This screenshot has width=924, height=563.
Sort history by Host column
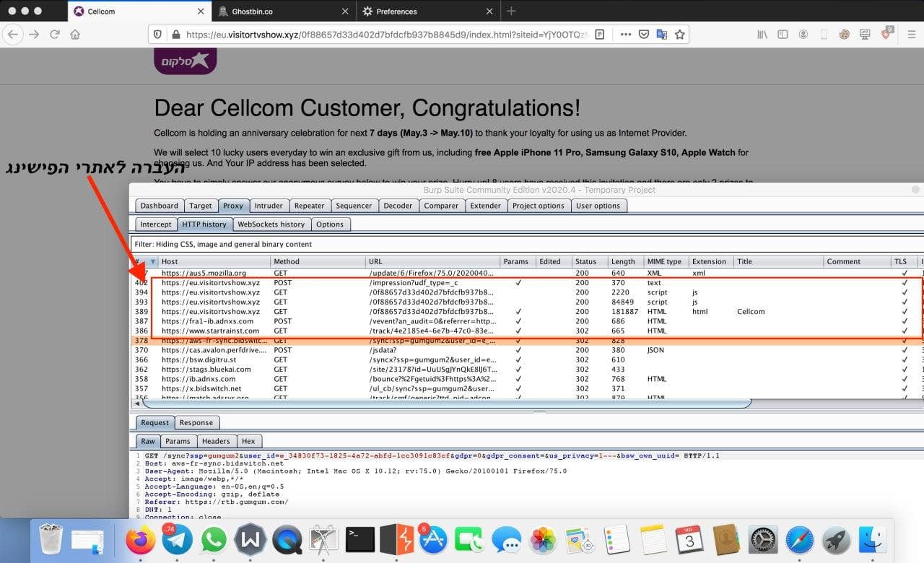point(214,262)
